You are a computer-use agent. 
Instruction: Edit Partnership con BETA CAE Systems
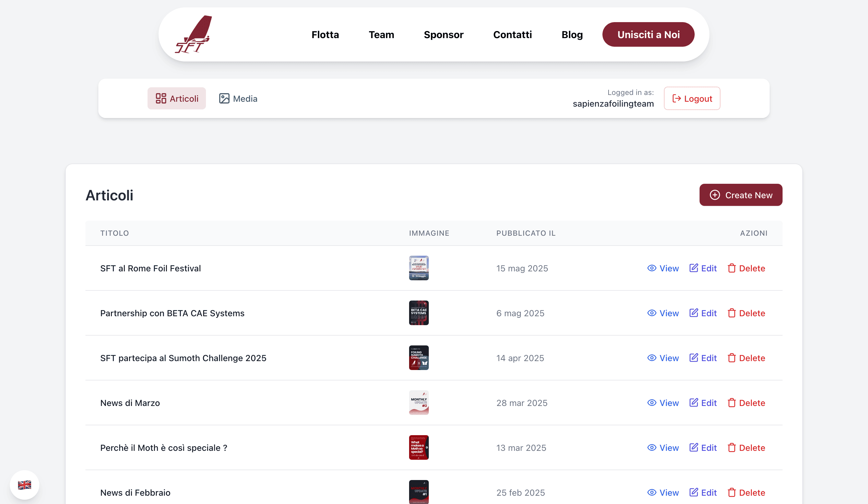click(703, 313)
